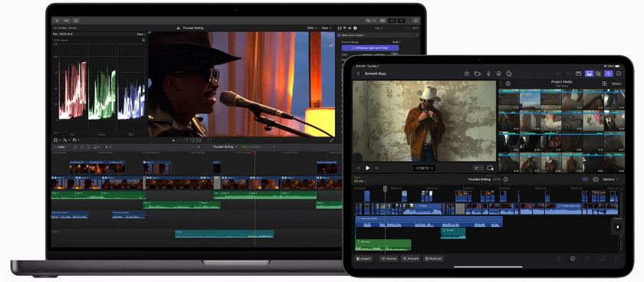Toggle the highlighted inspector button on Mac toolbar
This screenshot has width=644, height=282.
click(x=402, y=20)
